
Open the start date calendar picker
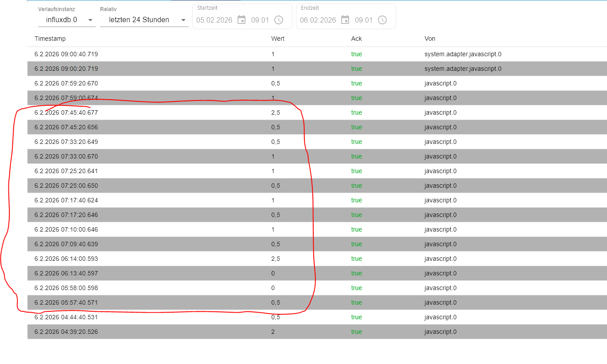241,20
